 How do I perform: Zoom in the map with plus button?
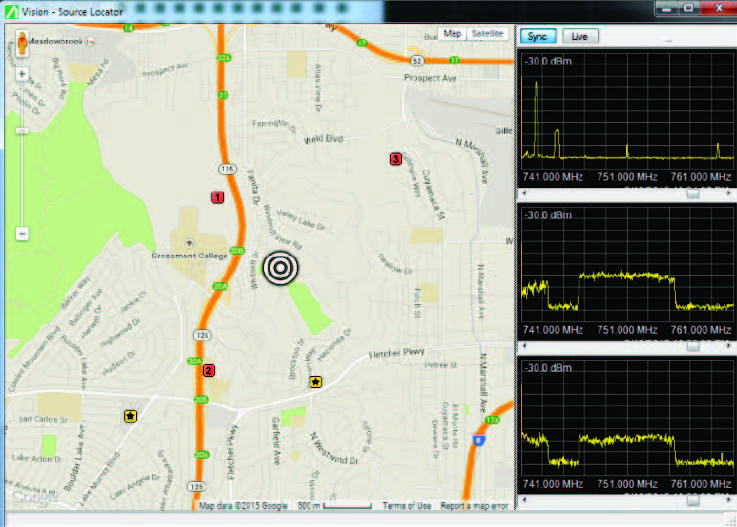[22, 102]
